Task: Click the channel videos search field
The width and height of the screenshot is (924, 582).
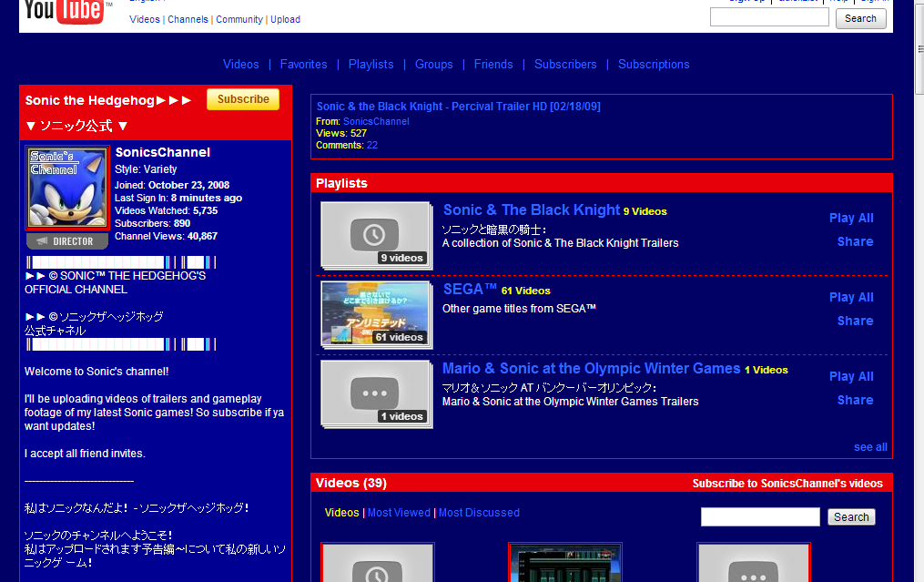Action: (760, 516)
